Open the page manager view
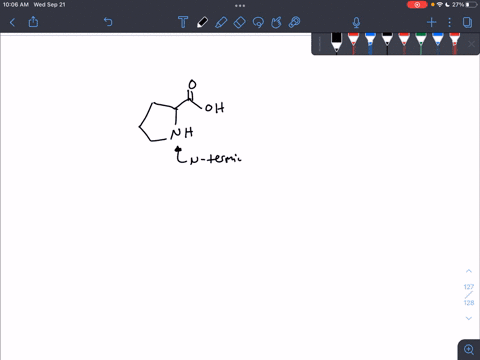480x360 pixels. (x=467, y=22)
